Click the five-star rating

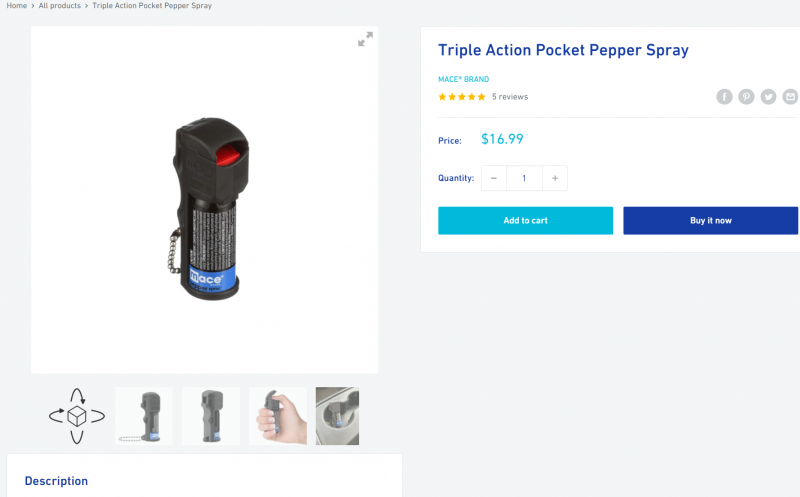462,96
